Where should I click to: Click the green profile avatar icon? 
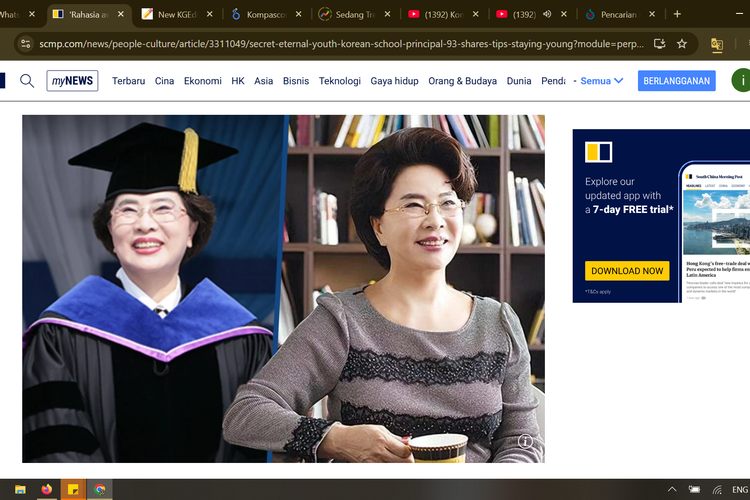(x=740, y=81)
